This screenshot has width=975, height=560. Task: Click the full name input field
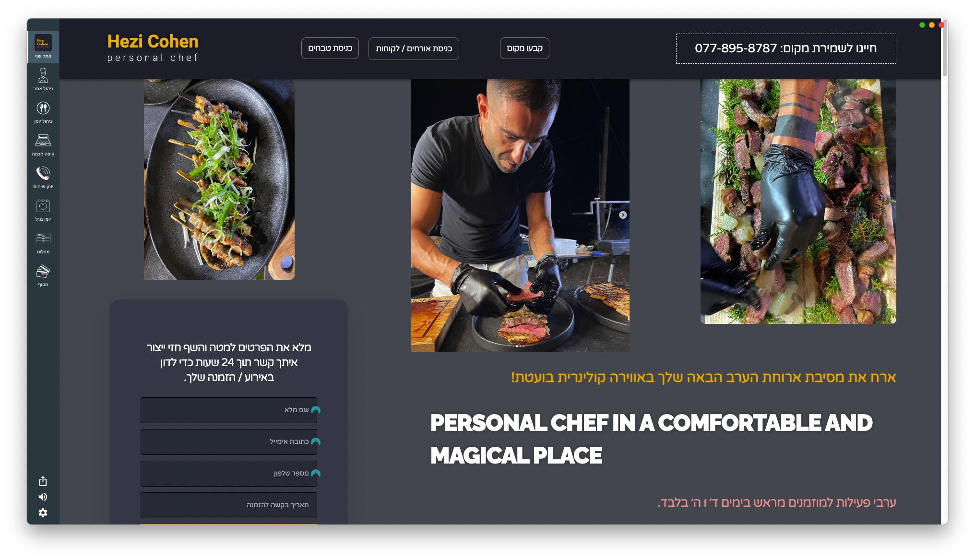click(x=229, y=410)
